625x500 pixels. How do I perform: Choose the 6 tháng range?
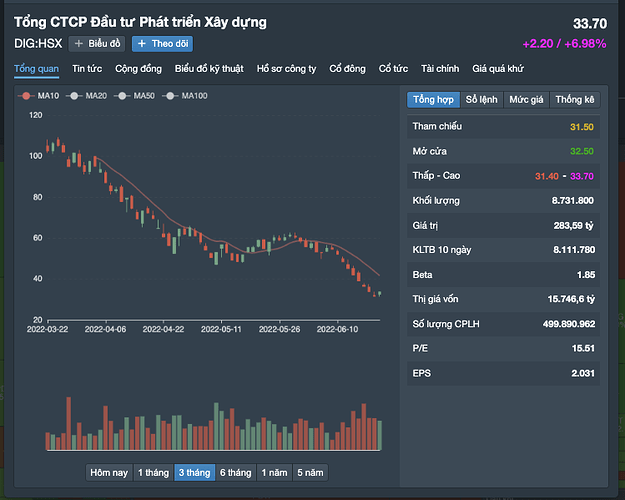tap(235, 472)
